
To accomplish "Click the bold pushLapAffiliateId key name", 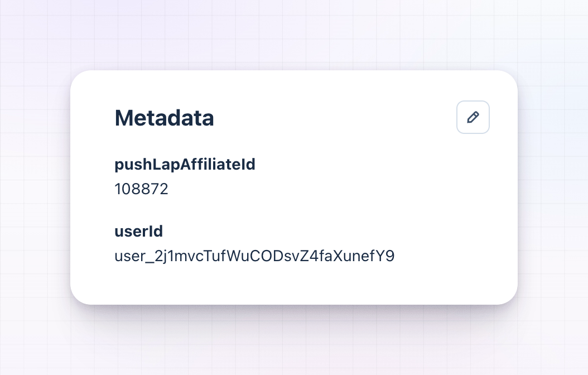I will click(185, 165).
